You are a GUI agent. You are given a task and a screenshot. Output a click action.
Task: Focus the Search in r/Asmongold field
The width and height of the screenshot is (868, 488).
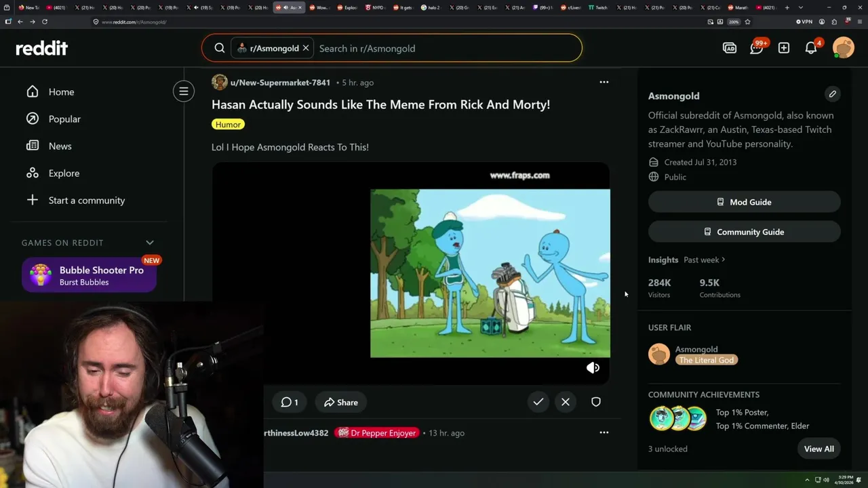coord(448,48)
